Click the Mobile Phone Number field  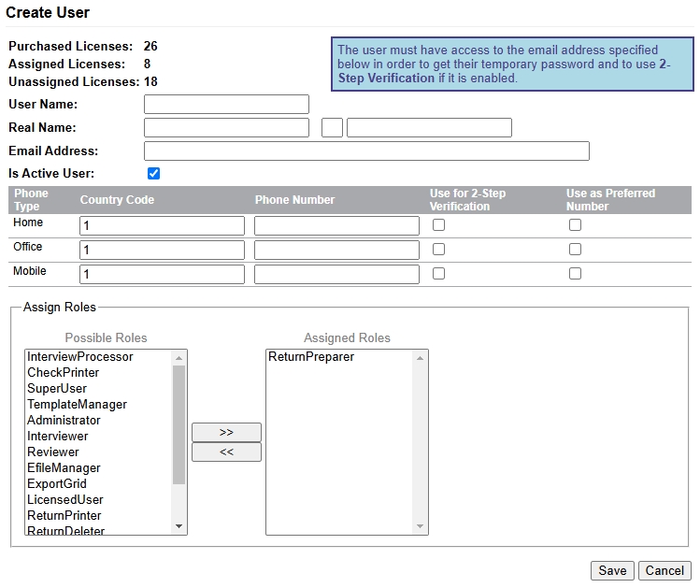[336, 274]
